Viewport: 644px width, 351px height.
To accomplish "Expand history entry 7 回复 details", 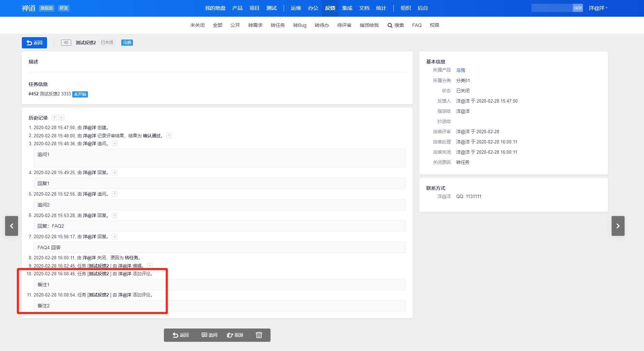I will point(115,236).
